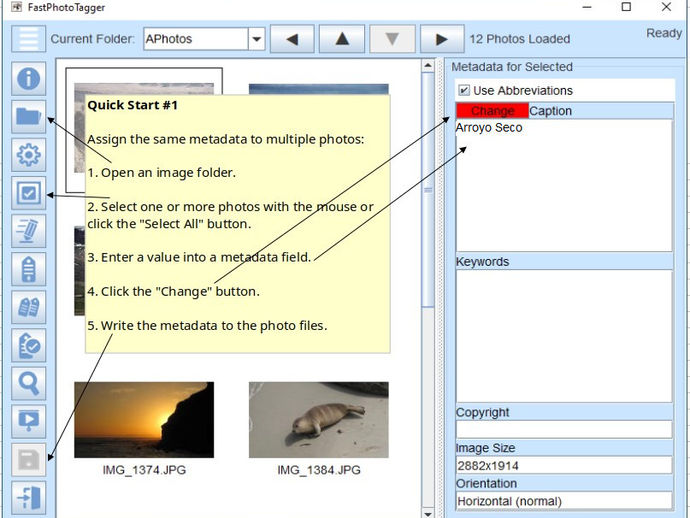Screen dimensions: 690x518
Task: Click the Quick Start #1 heading
Action: coord(132,105)
